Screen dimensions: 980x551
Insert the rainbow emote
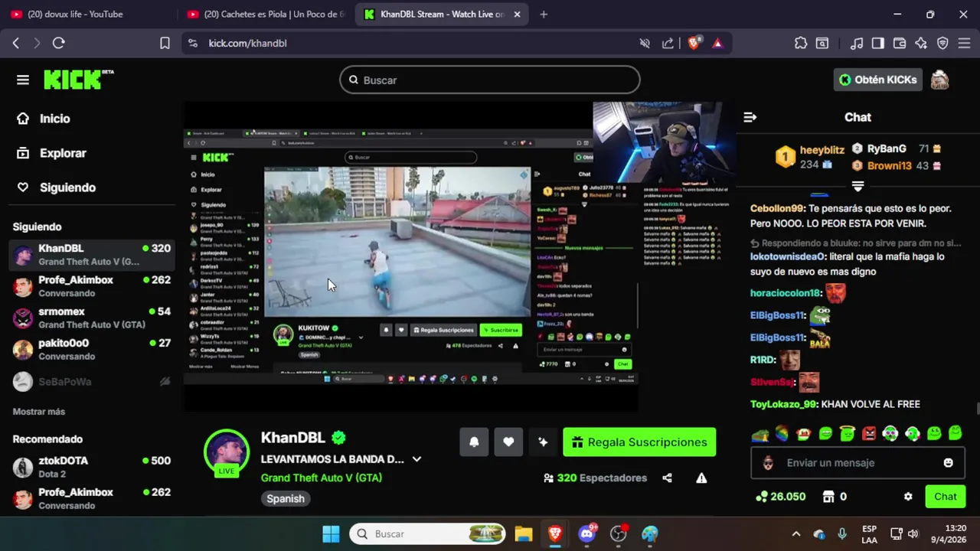[x=782, y=434]
